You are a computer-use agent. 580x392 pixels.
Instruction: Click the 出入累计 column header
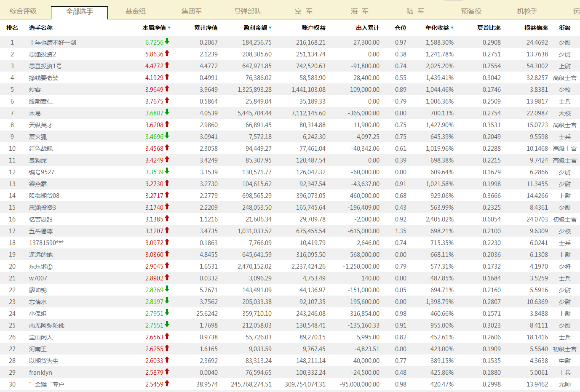[368, 28]
